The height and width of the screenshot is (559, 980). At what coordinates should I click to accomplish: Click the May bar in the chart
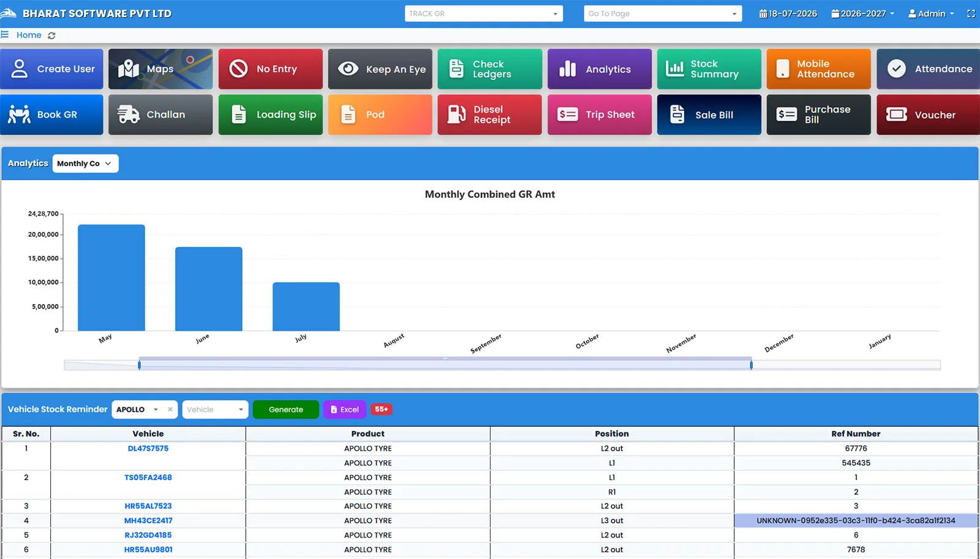pyautogui.click(x=111, y=277)
